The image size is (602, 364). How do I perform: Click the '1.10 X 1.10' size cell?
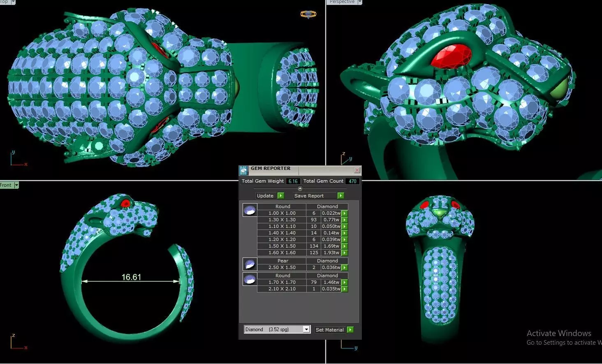coord(282,226)
